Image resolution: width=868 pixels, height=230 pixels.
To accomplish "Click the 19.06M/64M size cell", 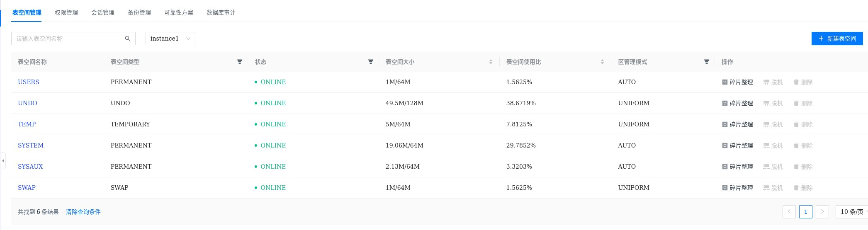I will click(x=404, y=145).
